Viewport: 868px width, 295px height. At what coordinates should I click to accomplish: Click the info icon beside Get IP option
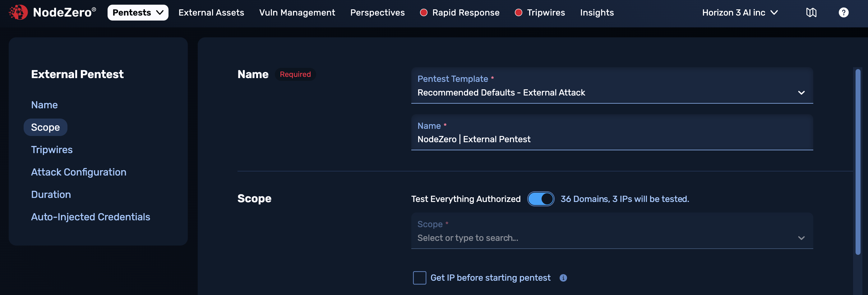(563, 278)
